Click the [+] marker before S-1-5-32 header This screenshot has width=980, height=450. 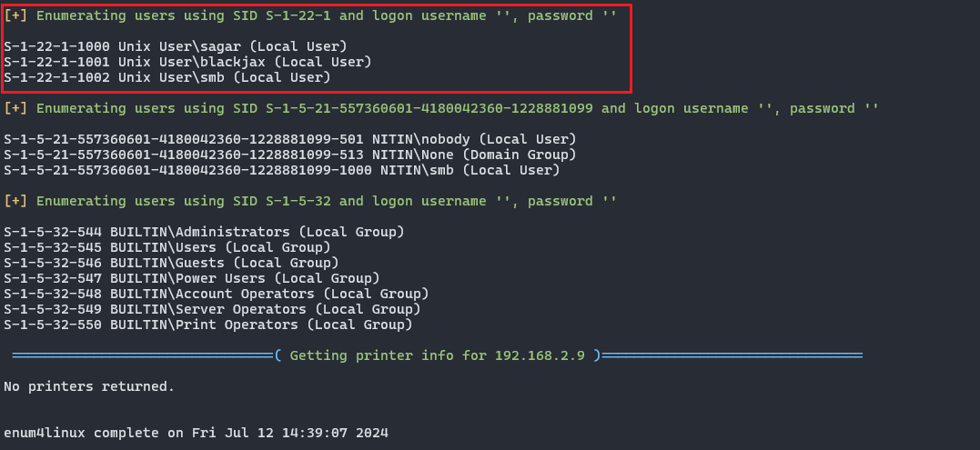click(x=14, y=201)
